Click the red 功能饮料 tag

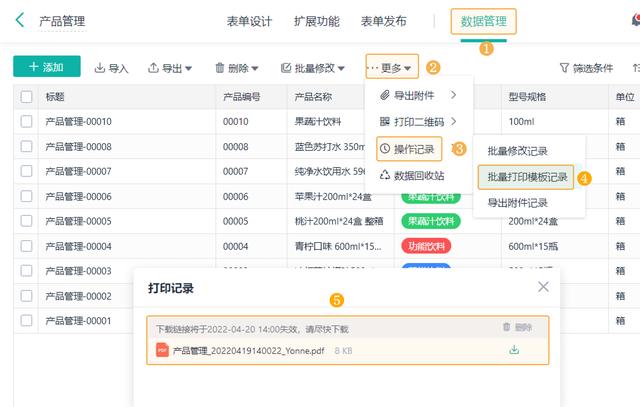coord(426,246)
